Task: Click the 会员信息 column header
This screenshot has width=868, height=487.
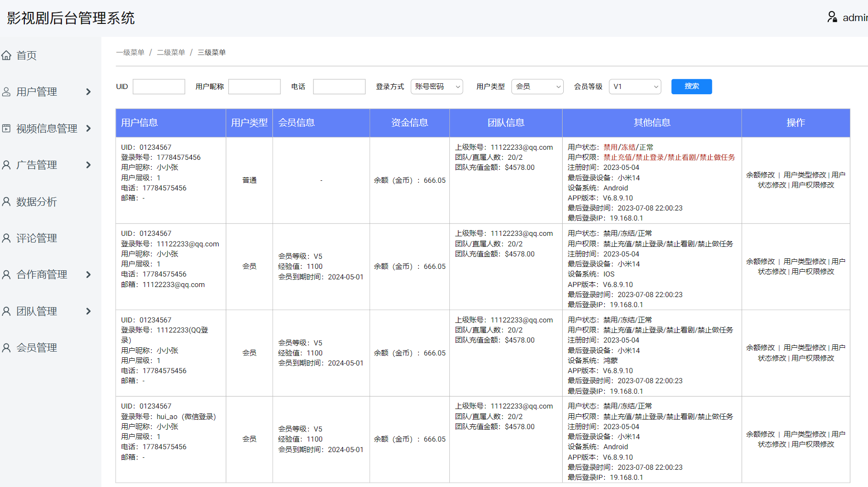Action: 321,123
